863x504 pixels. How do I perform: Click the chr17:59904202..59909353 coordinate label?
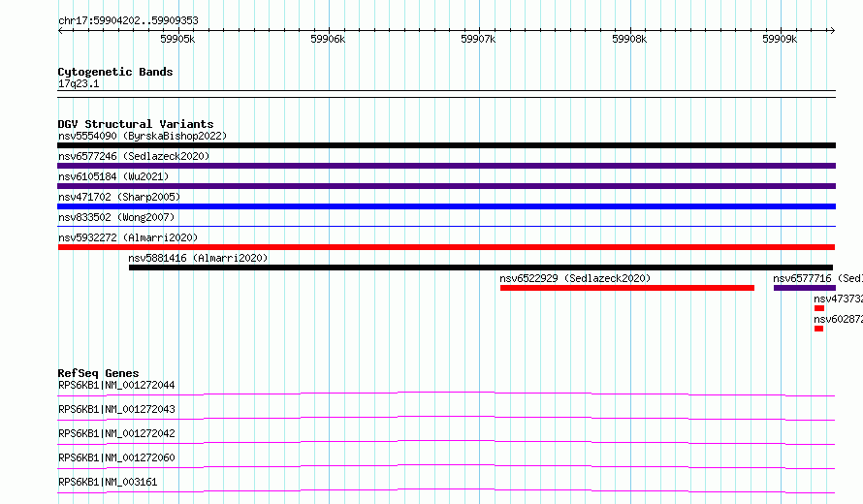coord(128,20)
